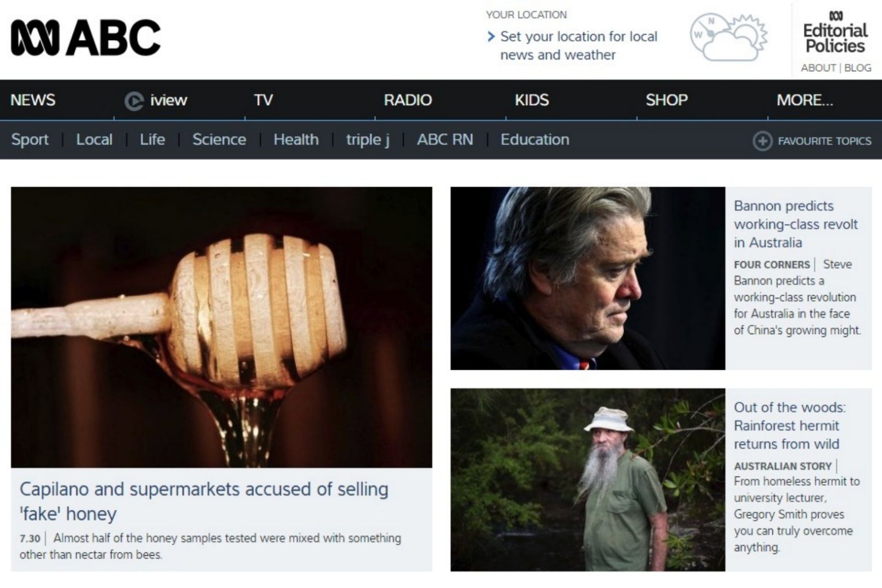The width and height of the screenshot is (882, 588).
Task: Select the Sport topic link
Action: (30, 140)
